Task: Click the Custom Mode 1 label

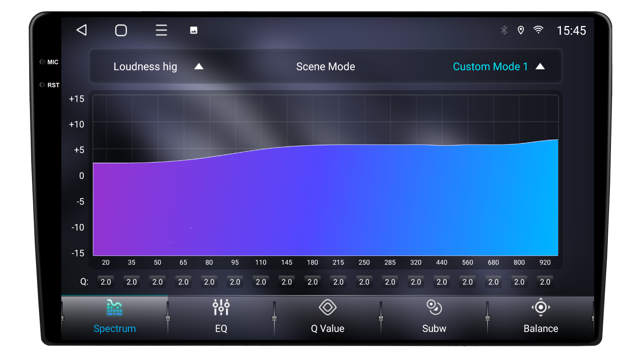Action: (490, 66)
